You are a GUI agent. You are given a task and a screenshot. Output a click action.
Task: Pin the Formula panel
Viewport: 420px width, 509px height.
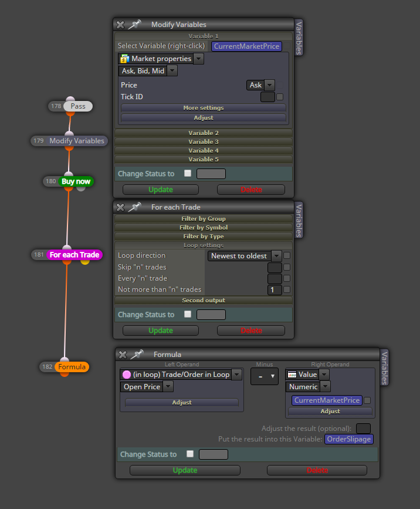[137, 355]
